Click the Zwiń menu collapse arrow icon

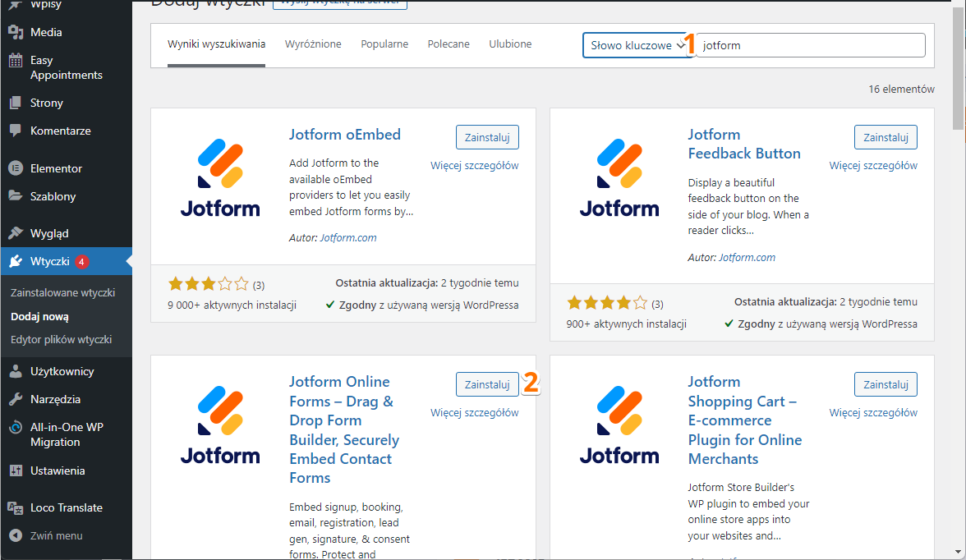pyautogui.click(x=16, y=535)
